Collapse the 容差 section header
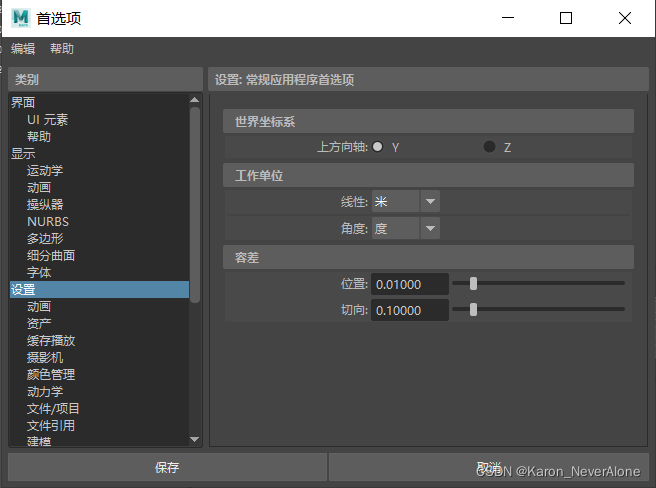The width and height of the screenshot is (656, 488). coord(428,257)
